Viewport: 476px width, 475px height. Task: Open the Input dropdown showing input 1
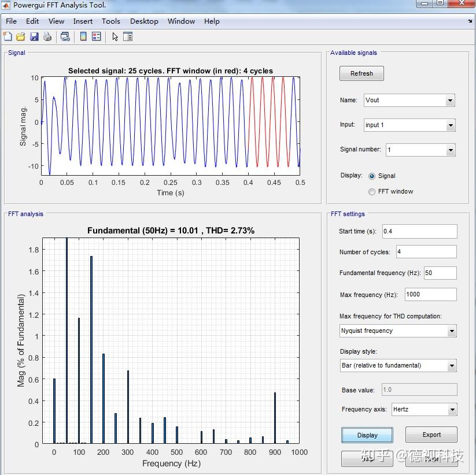click(409, 125)
